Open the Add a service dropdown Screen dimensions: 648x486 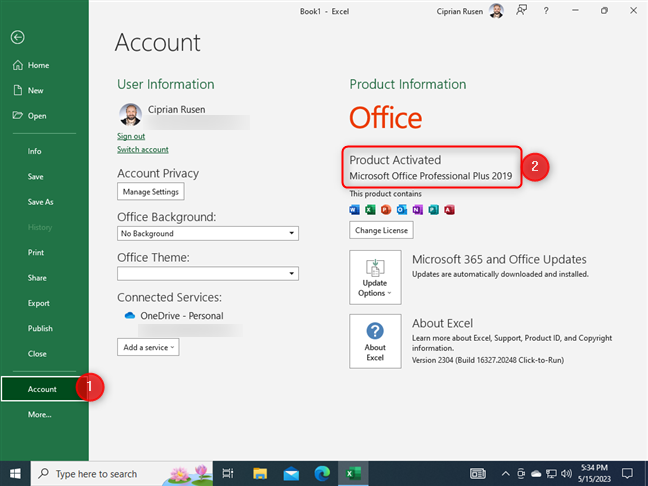click(x=148, y=347)
